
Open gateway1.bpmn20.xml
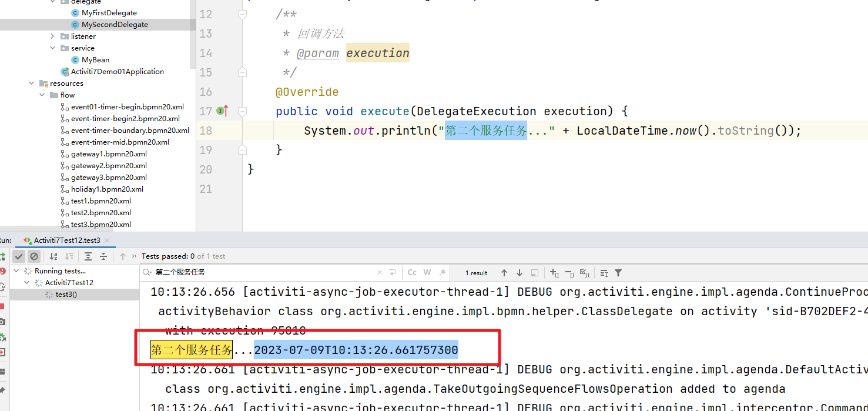tap(109, 154)
